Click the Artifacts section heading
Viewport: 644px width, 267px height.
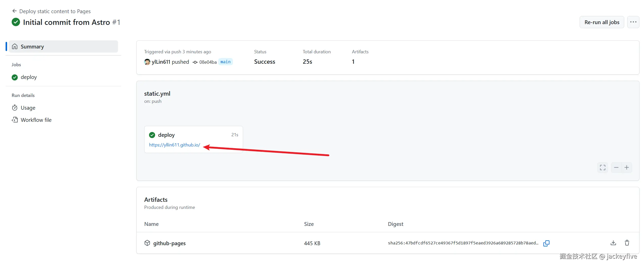156,199
